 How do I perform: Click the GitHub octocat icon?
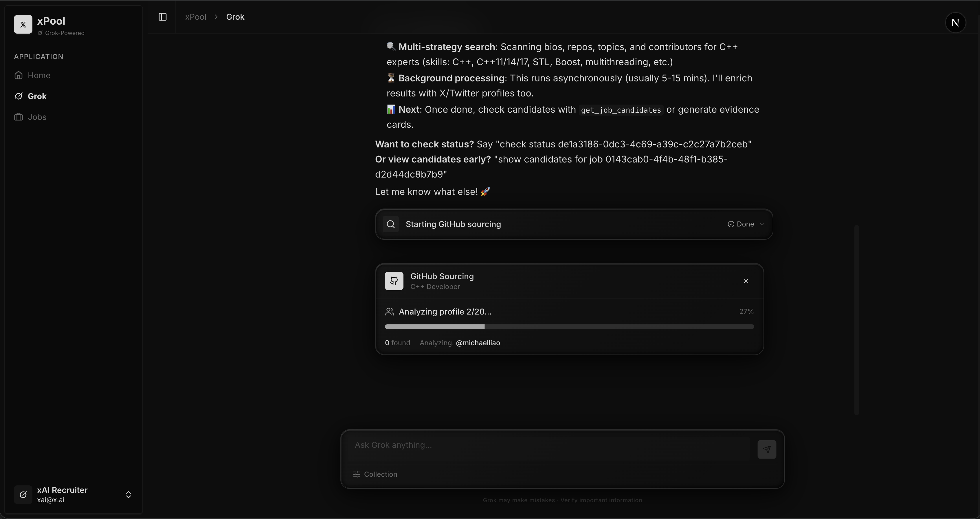coord(394,281)
